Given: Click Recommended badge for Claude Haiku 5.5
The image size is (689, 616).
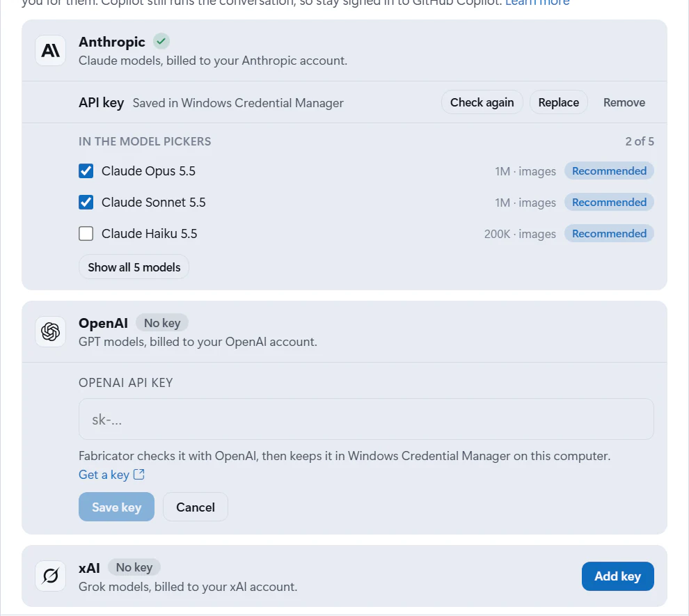Looking at the screenshot, I should click(x=609, y=233).
